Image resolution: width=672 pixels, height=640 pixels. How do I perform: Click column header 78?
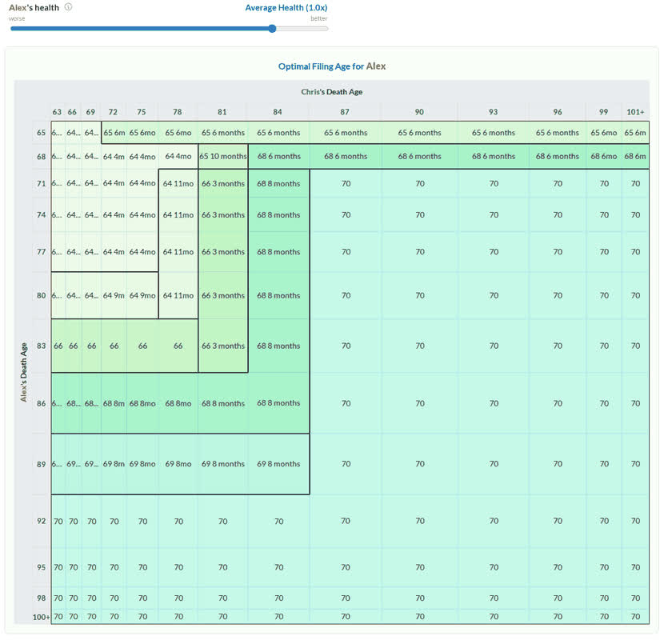coord(178,112)
